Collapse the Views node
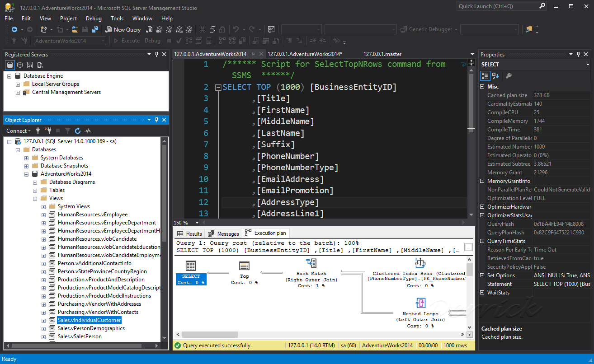Viewport: 594px width, 364px height. (x=35, y=198)
